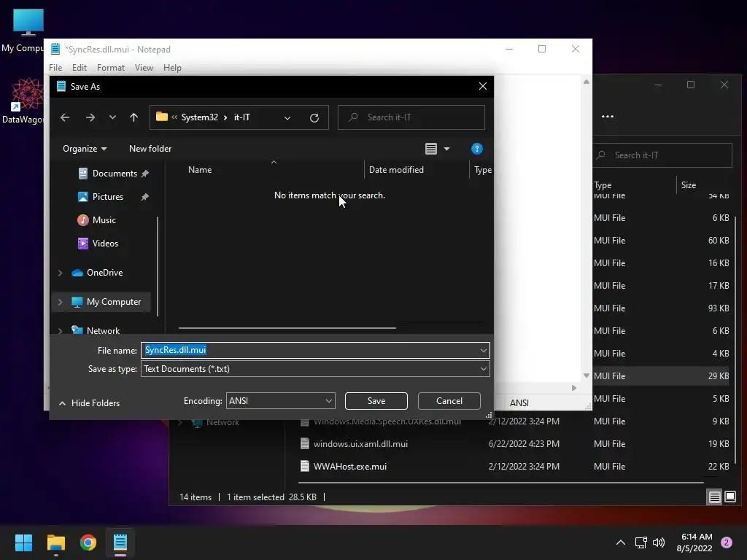The height and width of the screenshot is (560, 747).
Task: Click the Forward arrow in Save As dialog
Action: pyautogui.click(x=90, y=117)
